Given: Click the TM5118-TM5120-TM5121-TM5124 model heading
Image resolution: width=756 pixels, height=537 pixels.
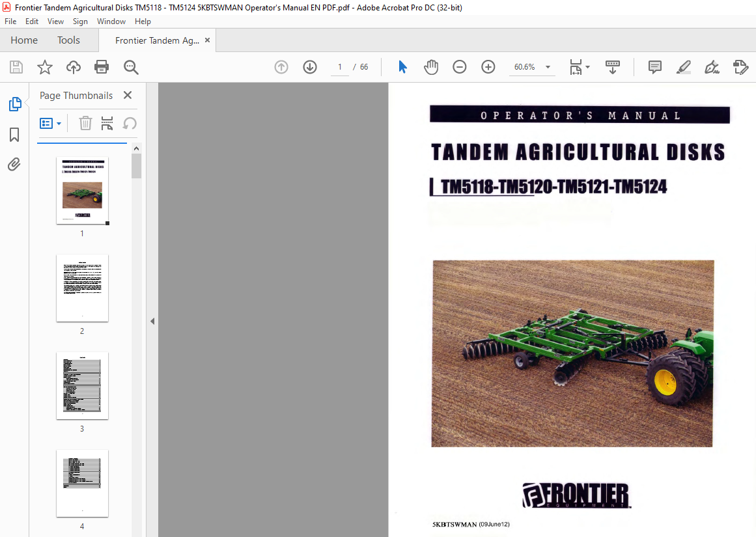Looking at the screenshot, I should pos(553,187).
